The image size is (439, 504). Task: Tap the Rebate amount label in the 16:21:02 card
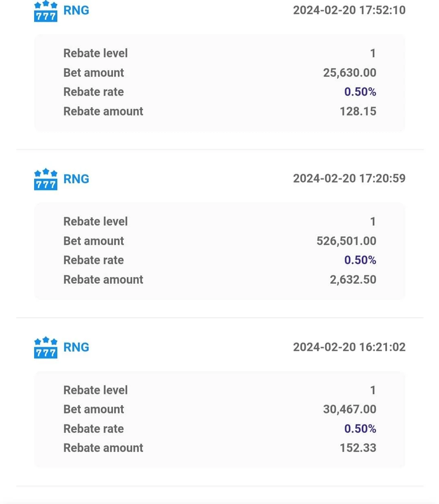(x=103, y=448)
